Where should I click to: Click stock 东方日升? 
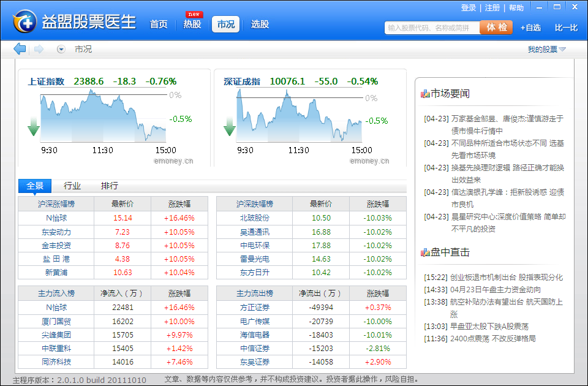pos(255,273)
